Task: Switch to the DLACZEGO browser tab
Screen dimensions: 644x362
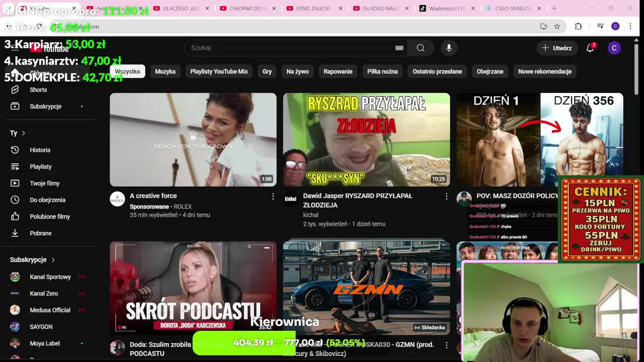Action: tap(181, 8)
